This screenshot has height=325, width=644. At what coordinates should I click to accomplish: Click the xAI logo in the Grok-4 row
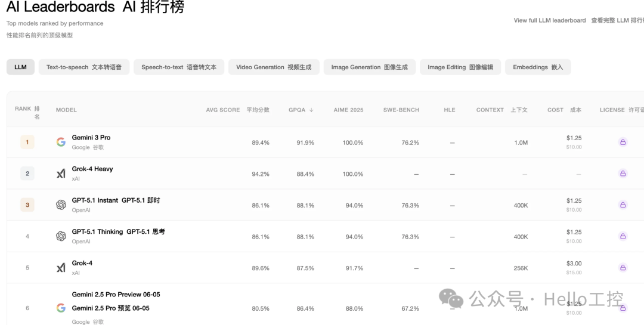61,268
